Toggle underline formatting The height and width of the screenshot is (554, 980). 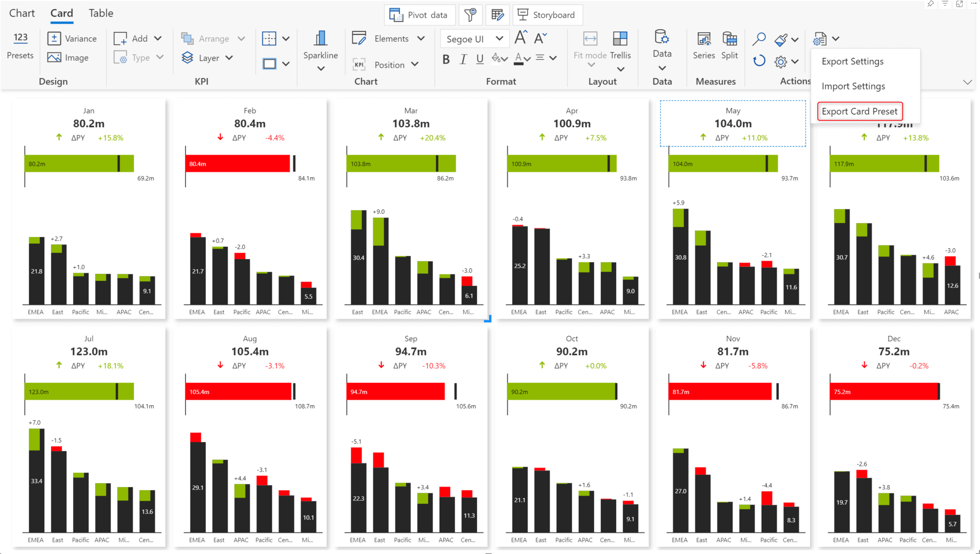[480, 59]
